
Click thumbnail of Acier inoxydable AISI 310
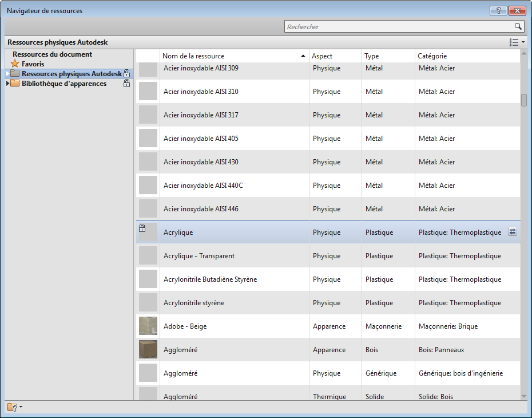[148, 91]
